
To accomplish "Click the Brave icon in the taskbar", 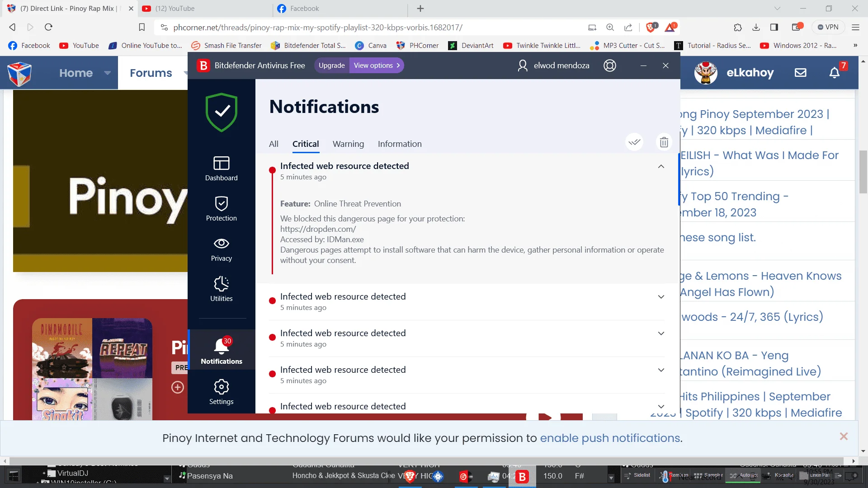I will click(x=410, y=476).
